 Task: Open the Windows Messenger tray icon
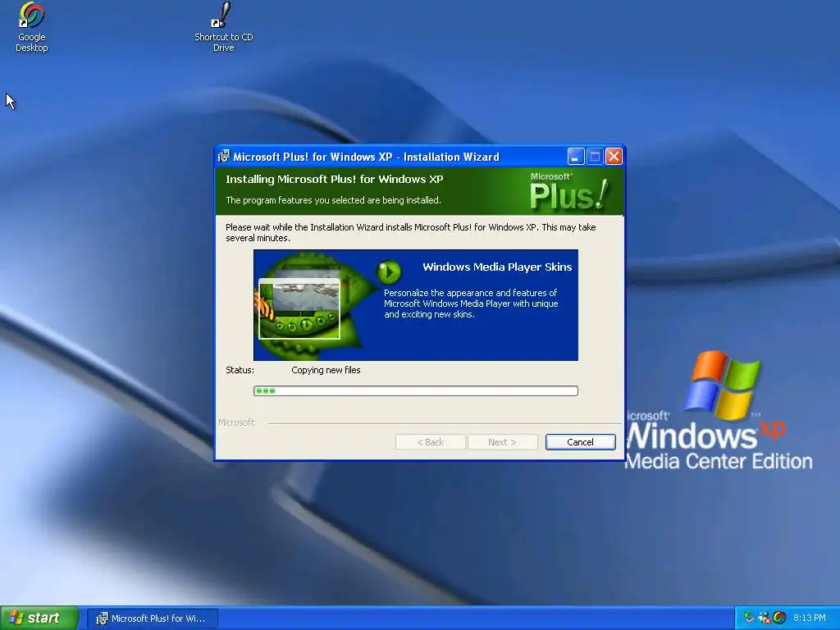pos(765,618)
